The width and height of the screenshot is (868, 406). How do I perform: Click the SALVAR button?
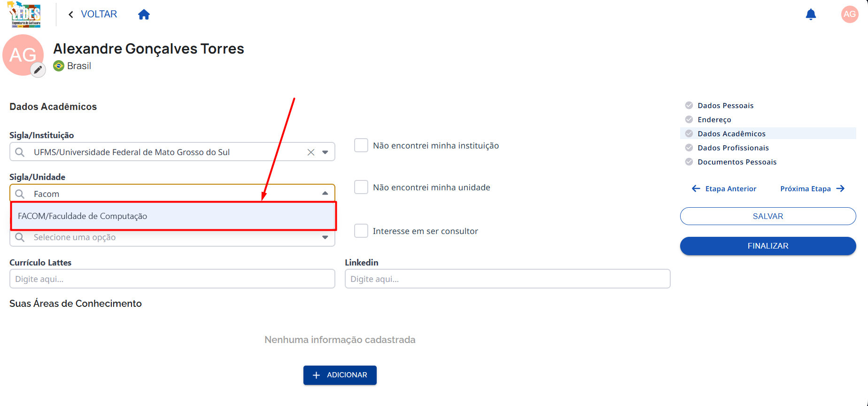768,216
